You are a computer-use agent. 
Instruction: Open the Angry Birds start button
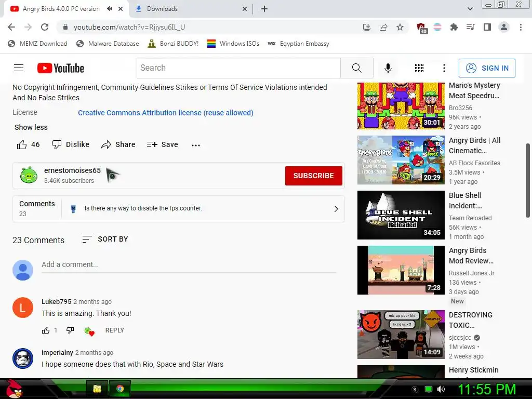point(14,389)
